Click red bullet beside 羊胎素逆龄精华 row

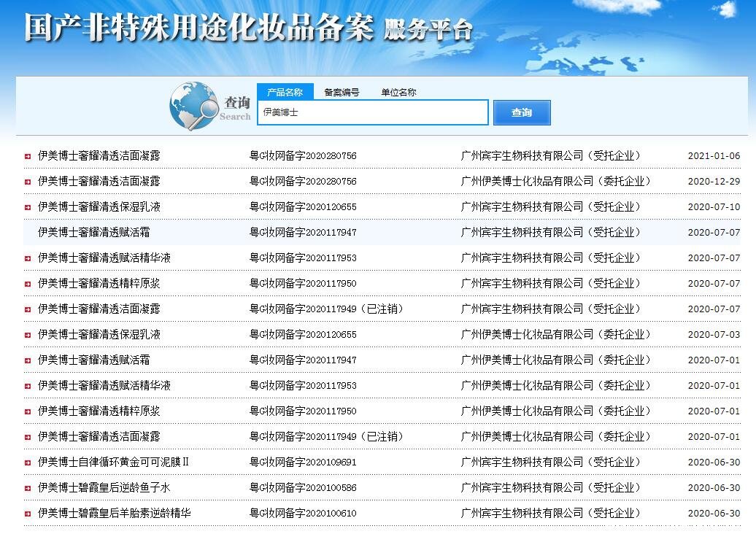pyautogui.click(x=28, y=514)
